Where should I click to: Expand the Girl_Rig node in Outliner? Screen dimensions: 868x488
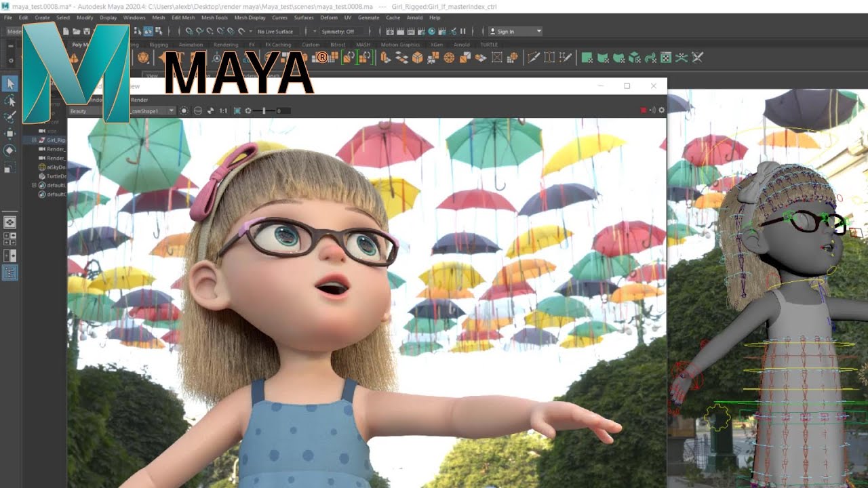point(34,140)
